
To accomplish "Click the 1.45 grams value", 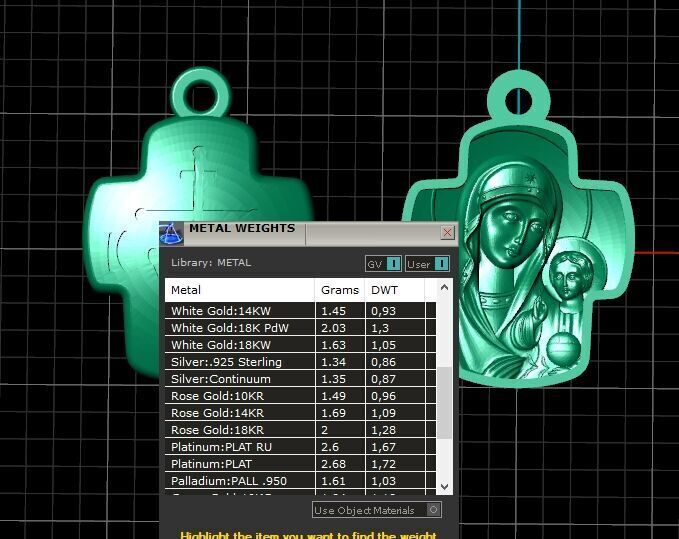I will [333, 311].
